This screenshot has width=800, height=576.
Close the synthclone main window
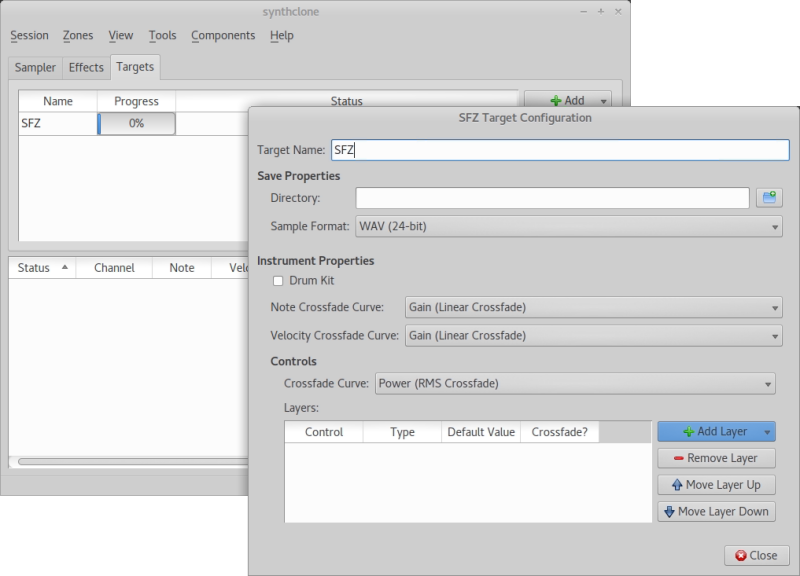pos(618,12)
